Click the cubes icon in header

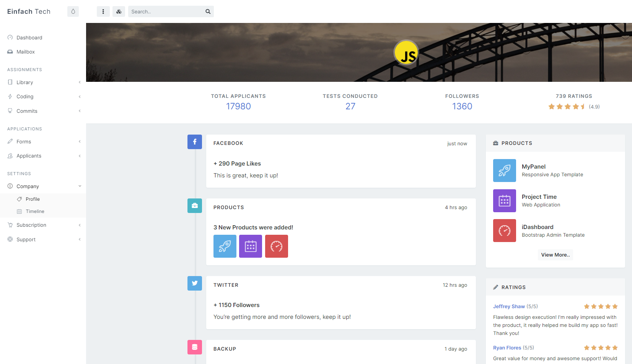tap(119, 11)
